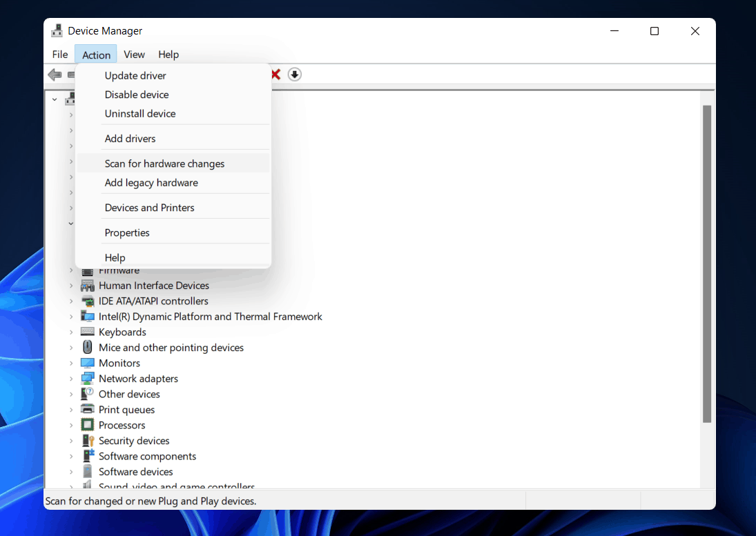Select Intel(R) Dynamic Platform and Thermal Framework

tap(210, 317)
